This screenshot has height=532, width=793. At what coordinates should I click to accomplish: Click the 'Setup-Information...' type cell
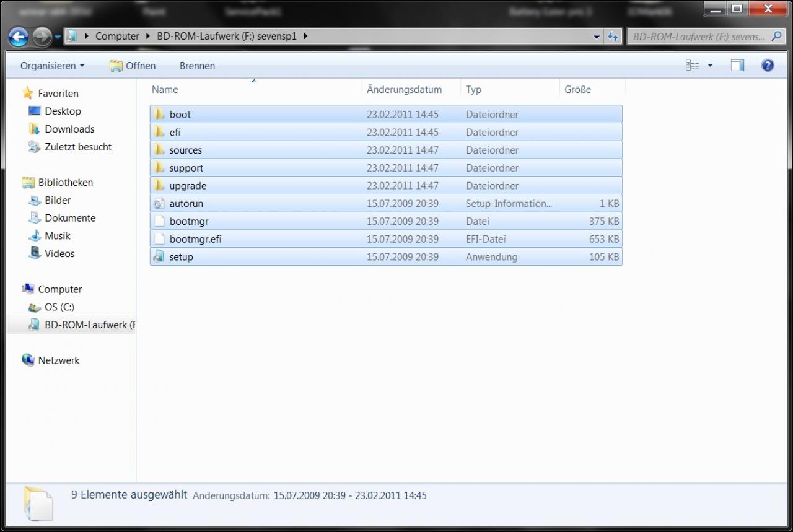[x=509, y=204]
